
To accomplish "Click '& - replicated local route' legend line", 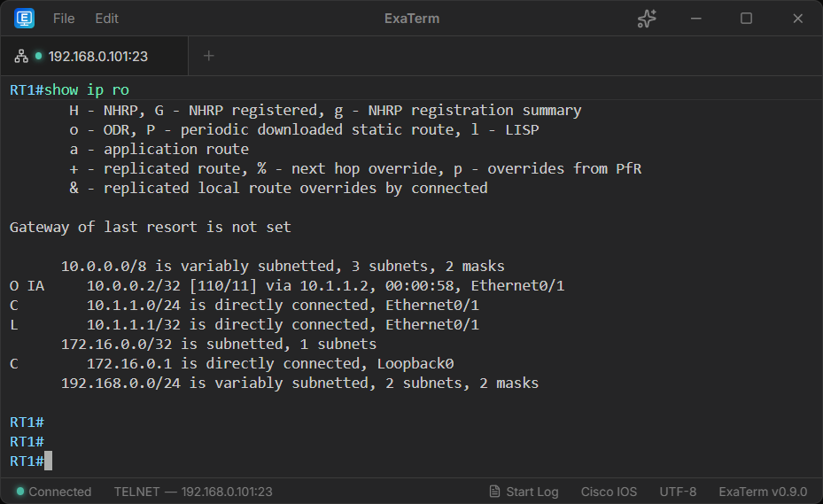I will 279,188.
